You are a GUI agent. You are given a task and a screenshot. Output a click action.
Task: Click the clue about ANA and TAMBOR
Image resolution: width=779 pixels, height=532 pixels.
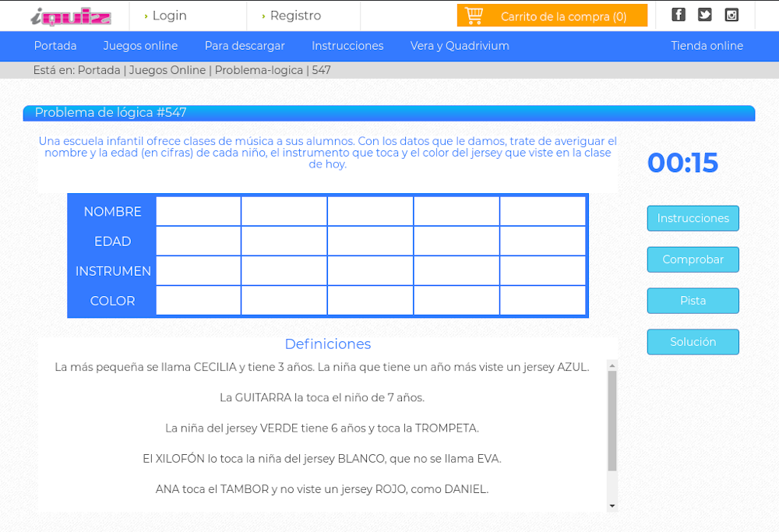click(x=322, y=489)
